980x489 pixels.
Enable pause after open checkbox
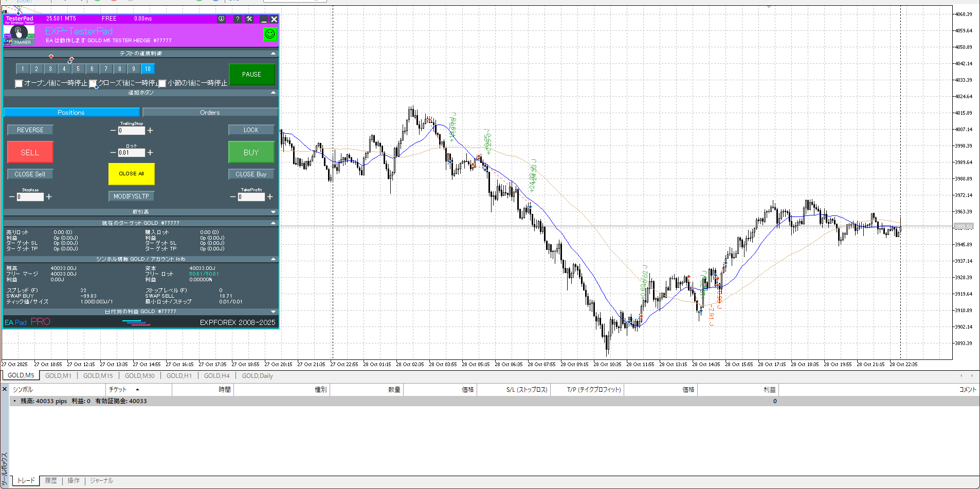point(19,83)
